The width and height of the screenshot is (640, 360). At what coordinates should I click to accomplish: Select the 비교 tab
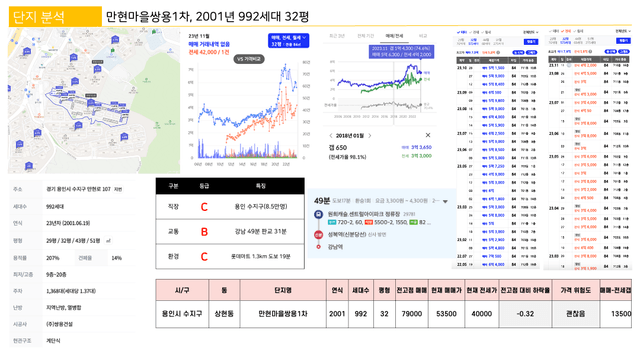tap(423, 36)
